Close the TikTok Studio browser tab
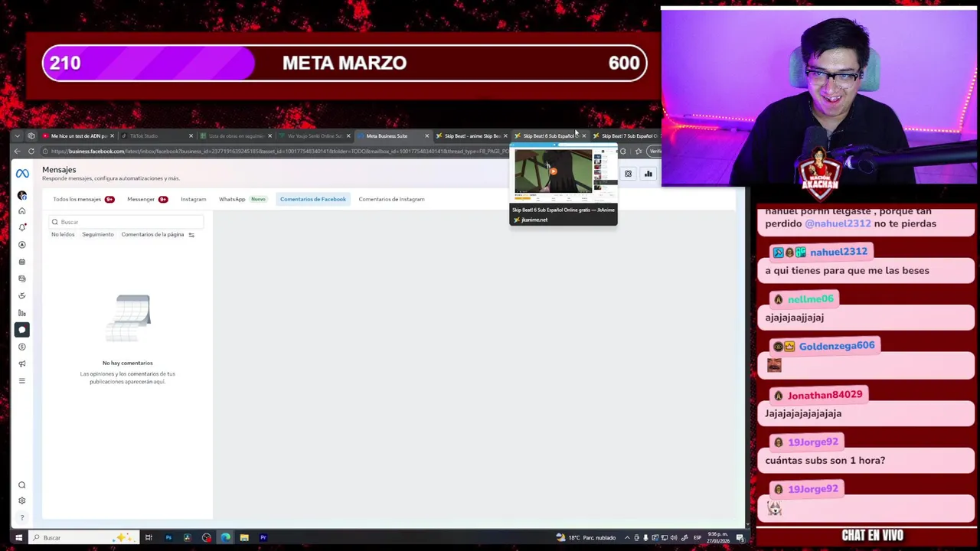 [191, 135]
